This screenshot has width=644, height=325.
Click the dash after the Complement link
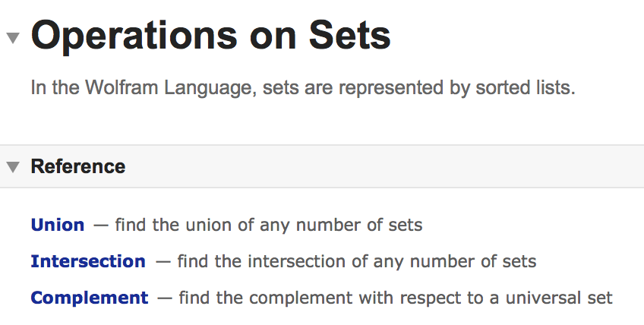tap(165, 298)
